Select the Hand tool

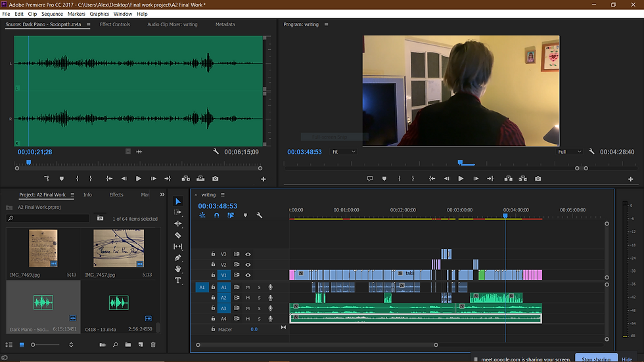(178, 269)
